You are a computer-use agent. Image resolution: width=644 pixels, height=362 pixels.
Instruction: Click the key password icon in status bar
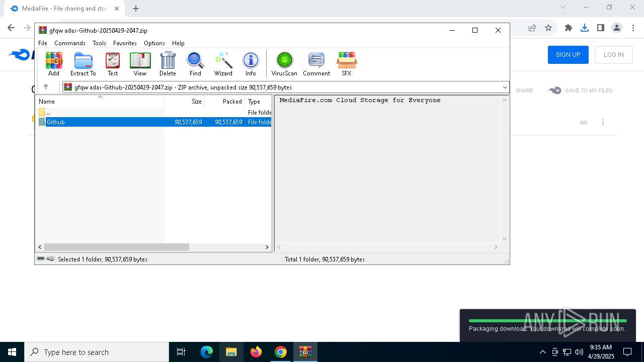pyautogui.click(x=50, y=259)
